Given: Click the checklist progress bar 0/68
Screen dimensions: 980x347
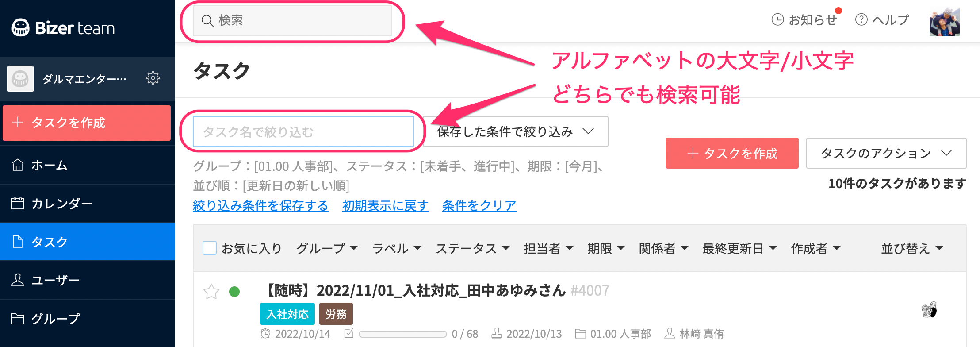Looking at the screenshot, I should (402, 334).
